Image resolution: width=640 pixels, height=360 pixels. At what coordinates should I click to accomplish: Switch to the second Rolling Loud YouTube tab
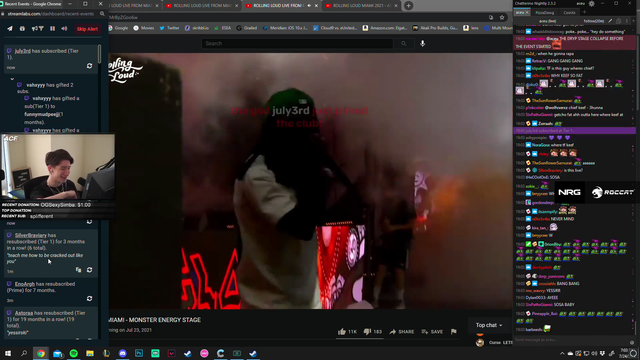coord(202,6)
